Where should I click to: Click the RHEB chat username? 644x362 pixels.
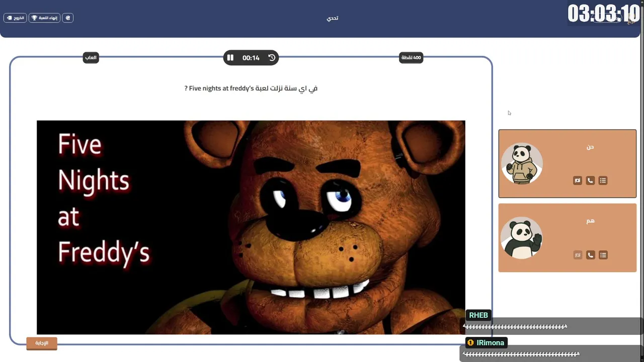tap(478, 315)
